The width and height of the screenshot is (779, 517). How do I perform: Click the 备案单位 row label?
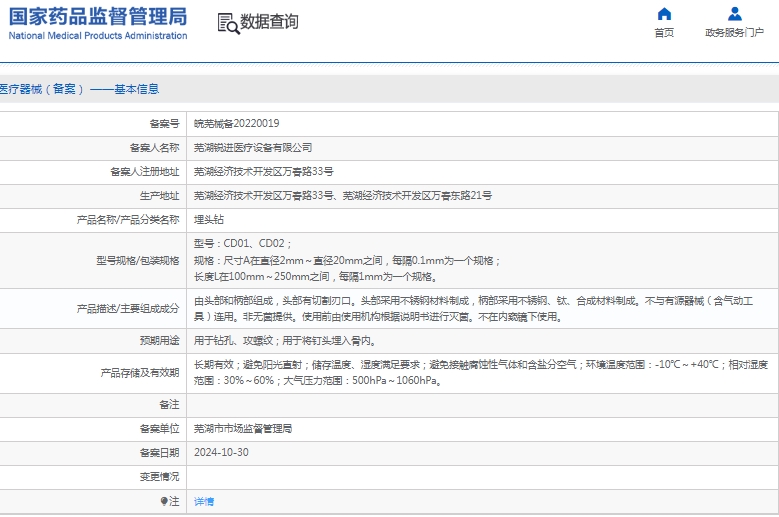(x=159, y=429)
